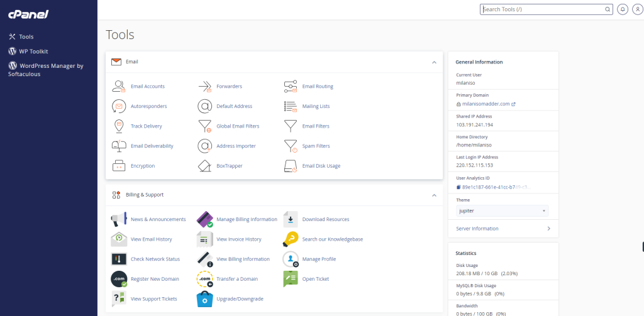Collapse the Billing & Support section chevron
The width and height of the screenshot is (644, 316).
click(434, 195)
